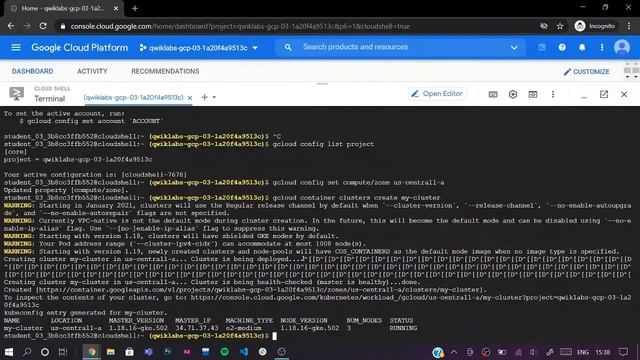Expand the search bar dropdown chevron
The image size is (640, 360).
pos(514,47)
